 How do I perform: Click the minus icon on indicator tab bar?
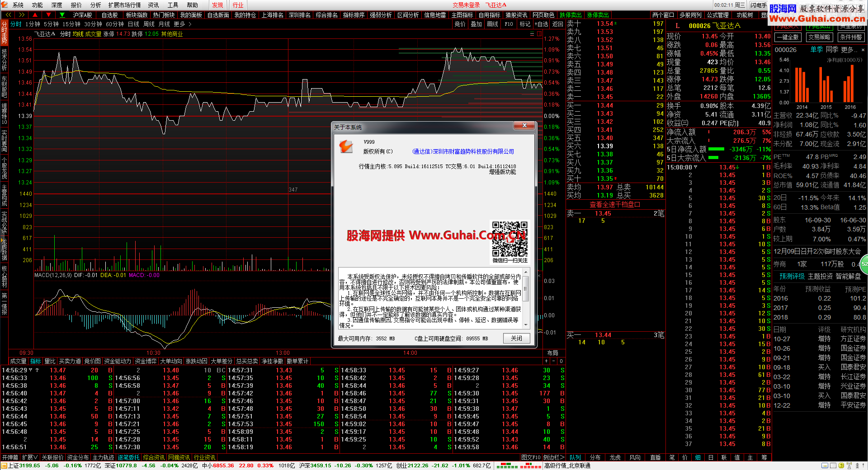(x=553, y=361)
